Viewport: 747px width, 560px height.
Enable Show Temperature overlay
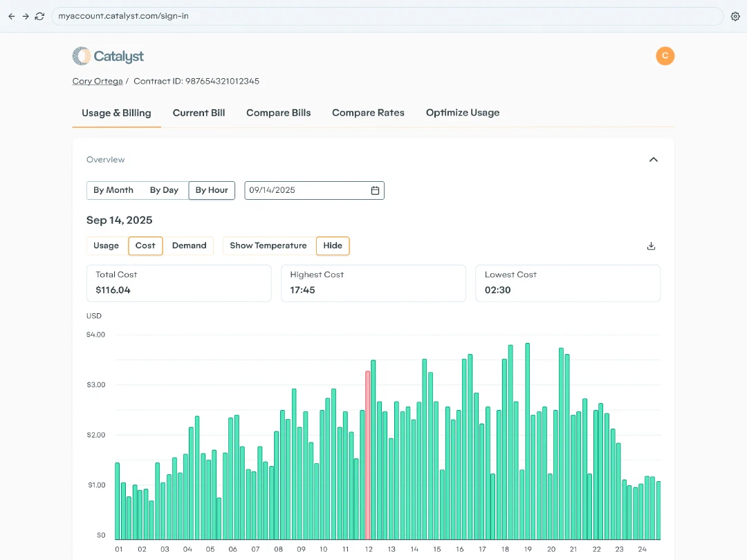268,245
